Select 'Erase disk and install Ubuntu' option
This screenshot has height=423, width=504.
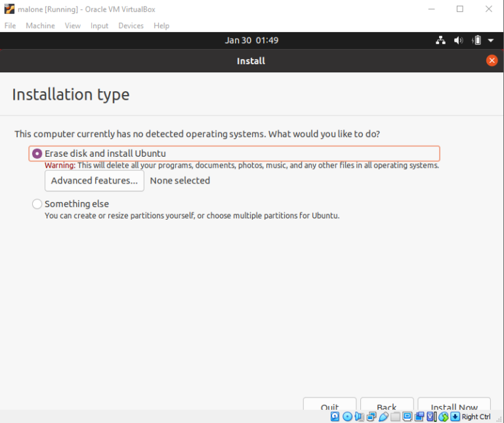coord(37,153)
